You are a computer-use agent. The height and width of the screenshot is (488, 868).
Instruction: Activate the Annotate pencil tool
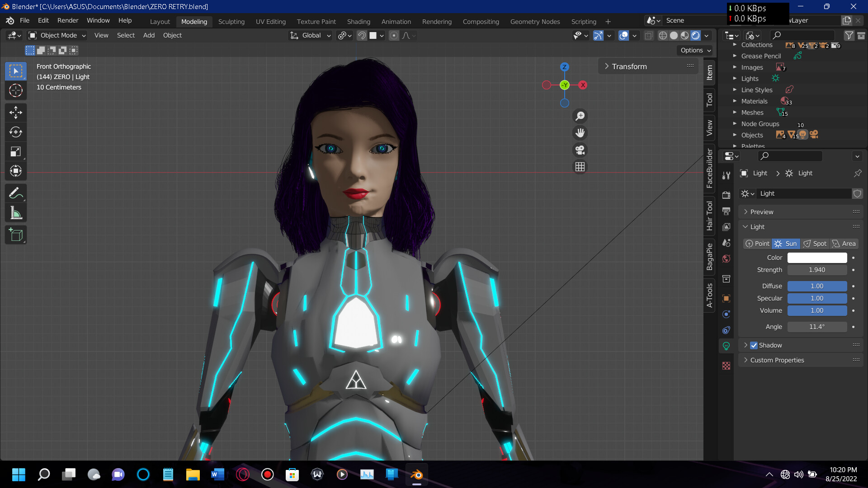16,193
